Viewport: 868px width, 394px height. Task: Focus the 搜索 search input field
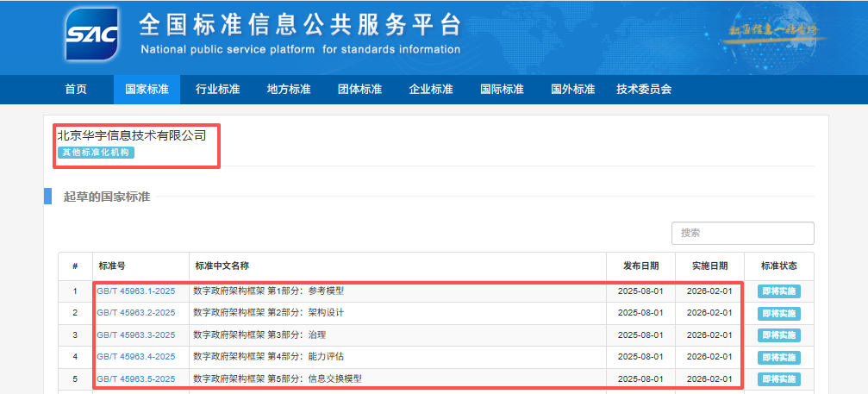tap(742, 233)
